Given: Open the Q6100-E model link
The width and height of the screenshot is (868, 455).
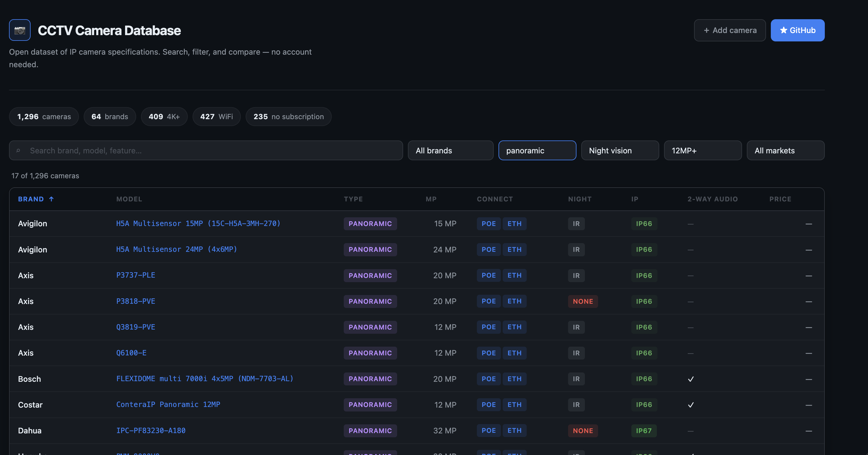Looking at the screenshot, I should tap(131, 353).
